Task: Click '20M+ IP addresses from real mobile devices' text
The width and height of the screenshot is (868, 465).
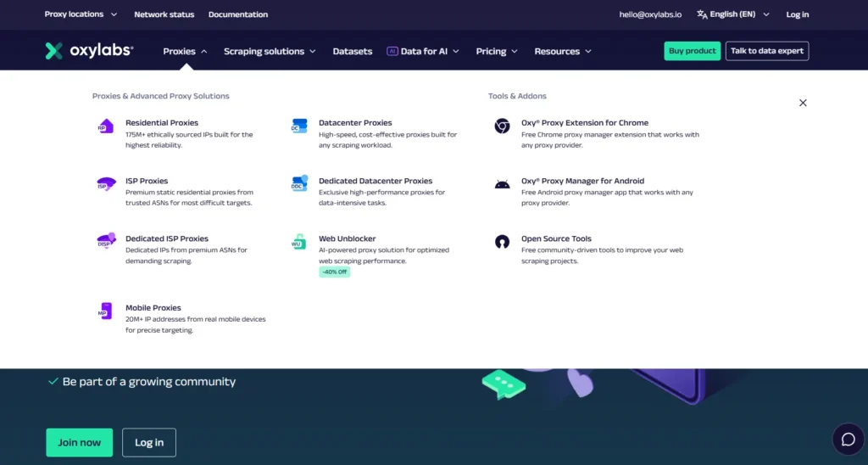Action: click(196, 325)
